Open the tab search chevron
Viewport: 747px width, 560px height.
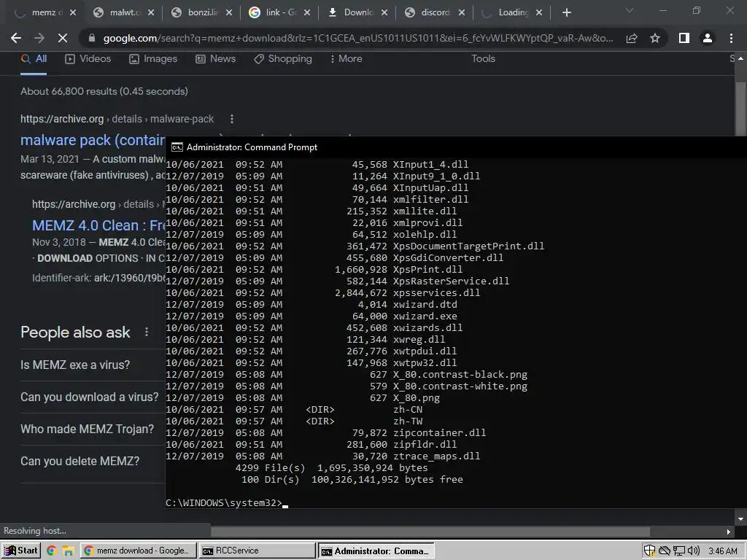(x=630, y=10)
